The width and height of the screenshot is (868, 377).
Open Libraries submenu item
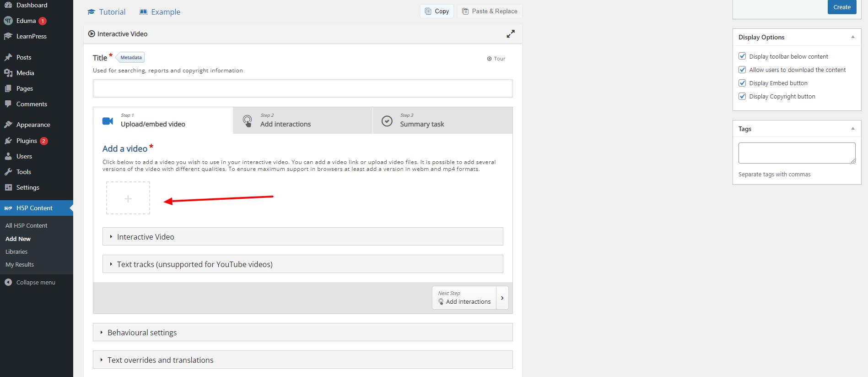click(16, 252)
